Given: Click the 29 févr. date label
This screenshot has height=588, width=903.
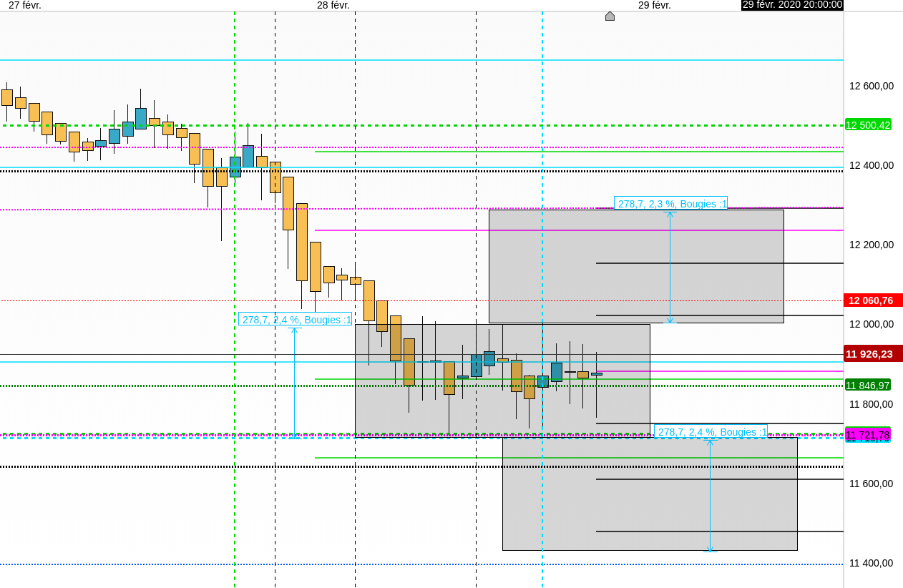Looking at the screenshot, I should (x=655, y=5).
